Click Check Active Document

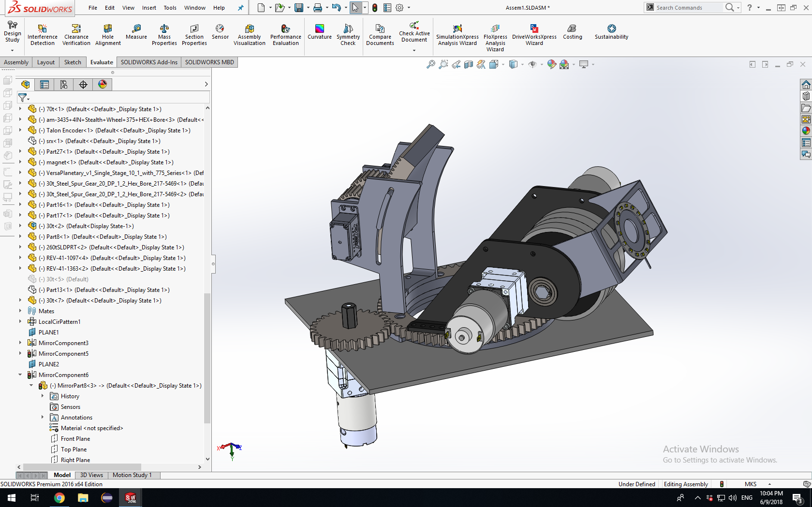[414, 32]
